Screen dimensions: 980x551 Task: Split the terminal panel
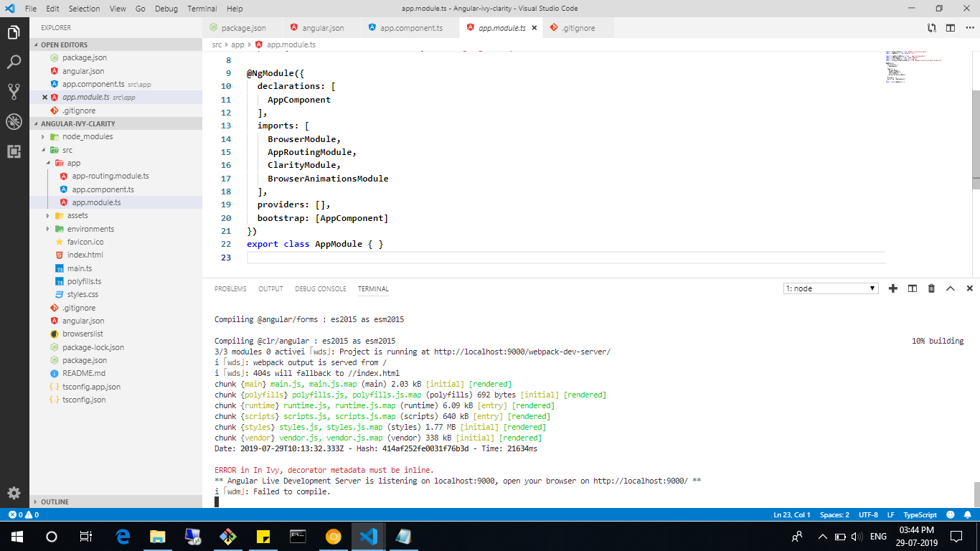(x=913, y=288)
